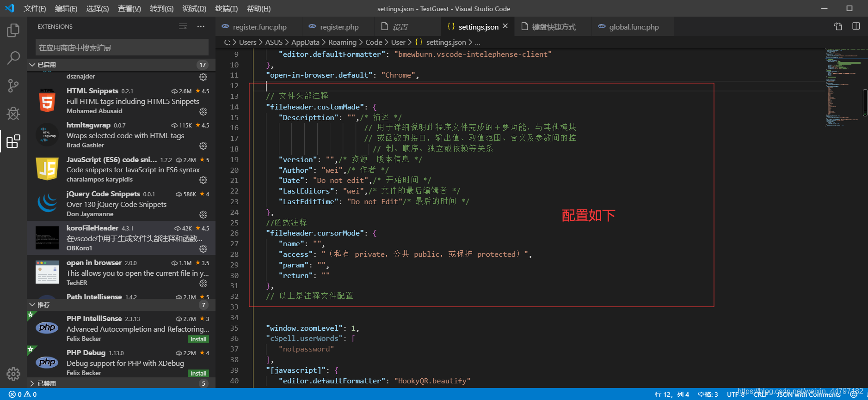Click the editor vertical scrollbar thumb

[865, 103]
